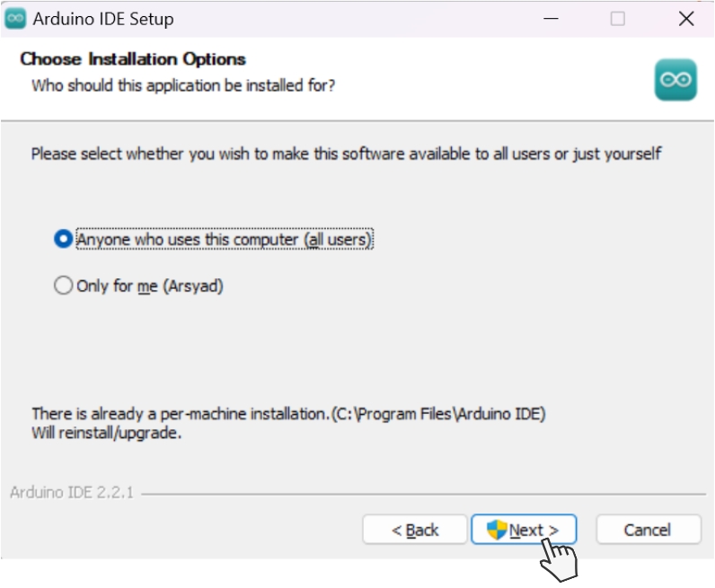Viewport: 715px width, 588px height.
Task: Click the 'Choose Installation Options' heading
Action: click(133, 59)
